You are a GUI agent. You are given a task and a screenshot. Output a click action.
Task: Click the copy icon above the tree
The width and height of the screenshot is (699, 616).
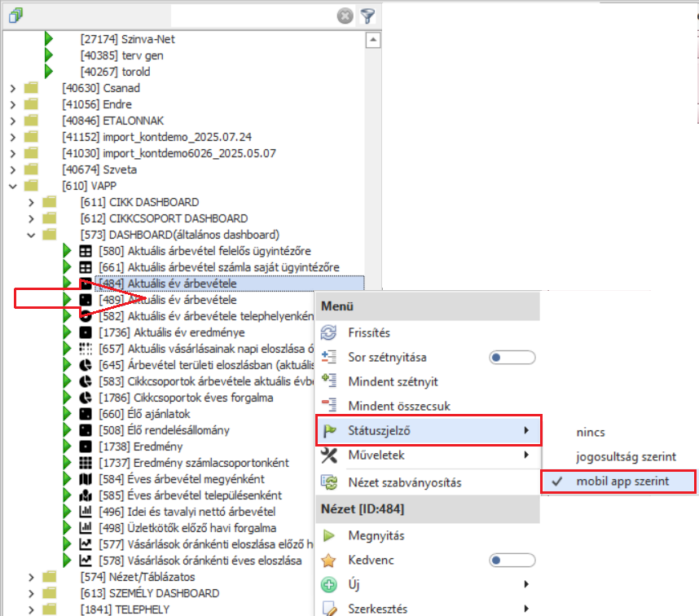[x=17, y=15]
